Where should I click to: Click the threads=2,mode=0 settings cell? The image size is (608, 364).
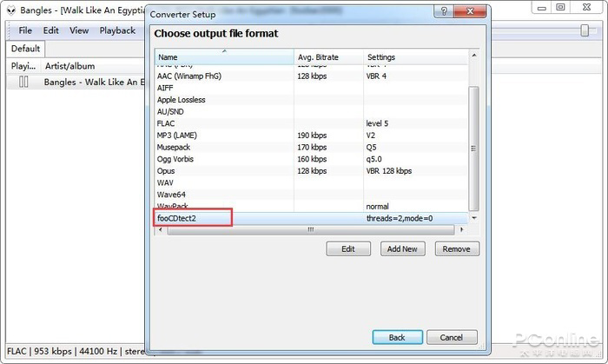[400, 218]
